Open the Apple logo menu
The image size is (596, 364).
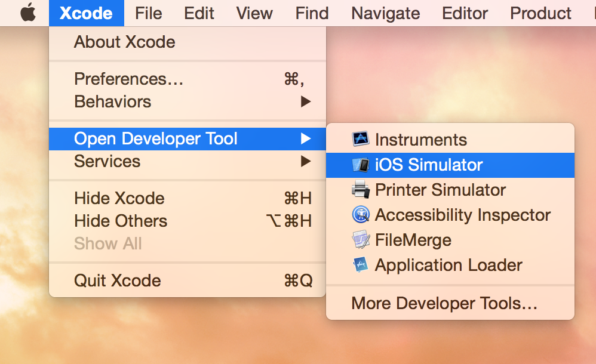(x=27, y=13)
